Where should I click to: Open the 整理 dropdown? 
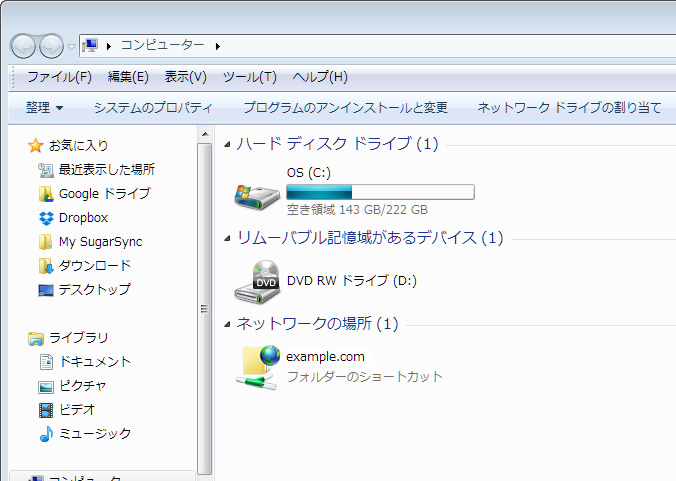[44, 107]
